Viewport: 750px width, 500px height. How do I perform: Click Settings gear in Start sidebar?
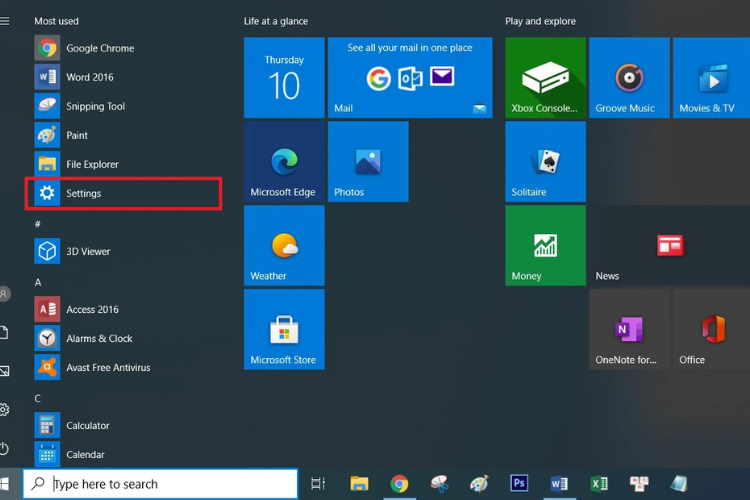click(x=4, y=410)
